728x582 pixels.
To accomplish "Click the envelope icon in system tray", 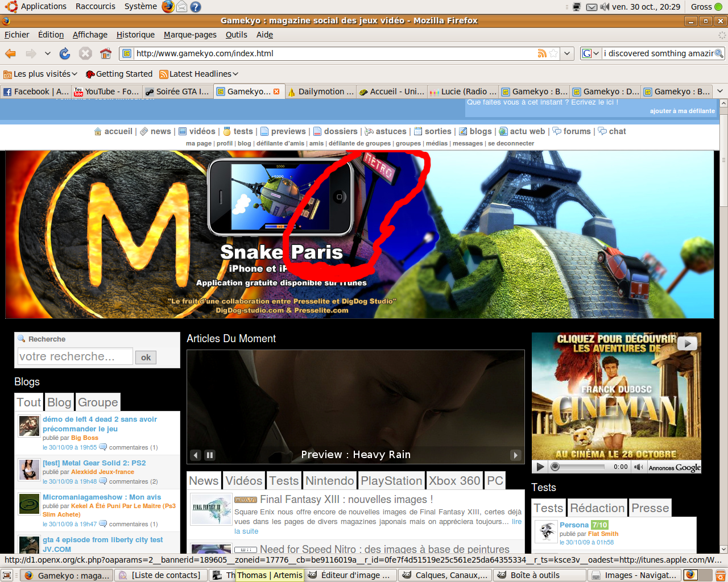I will click(x=591, y=7).
